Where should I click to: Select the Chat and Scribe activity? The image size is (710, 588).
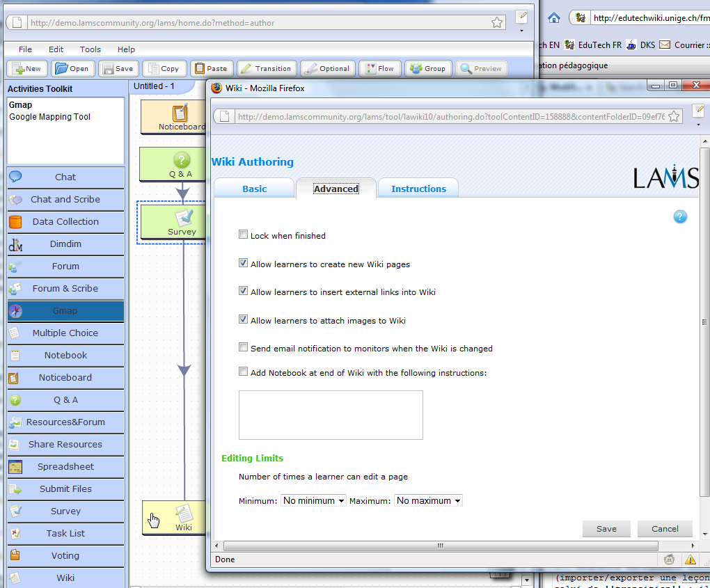pos(65,199)
